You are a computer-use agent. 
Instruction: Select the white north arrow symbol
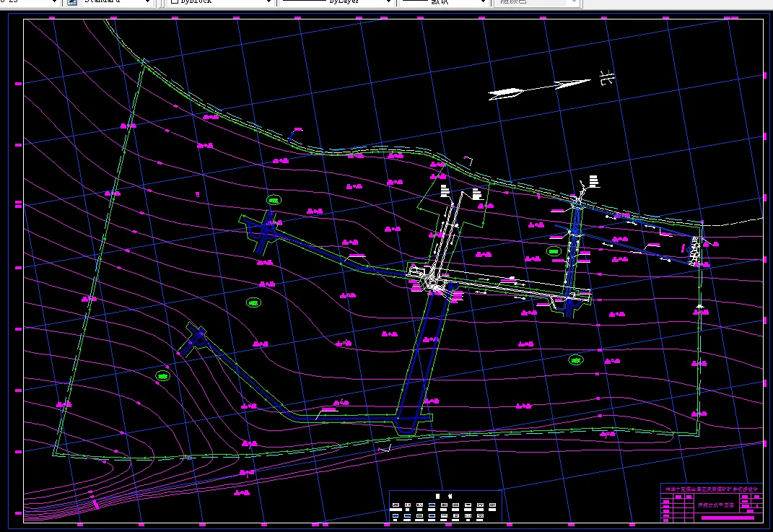click(539, 89)
